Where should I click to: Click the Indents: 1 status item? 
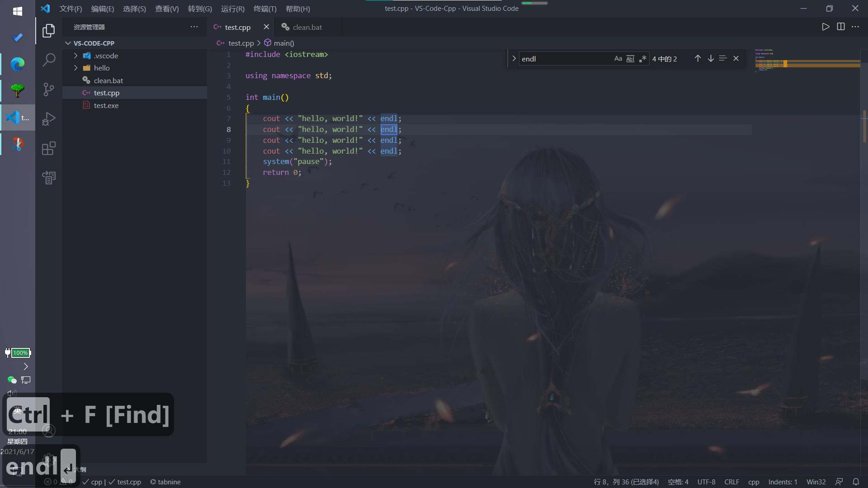783,482
